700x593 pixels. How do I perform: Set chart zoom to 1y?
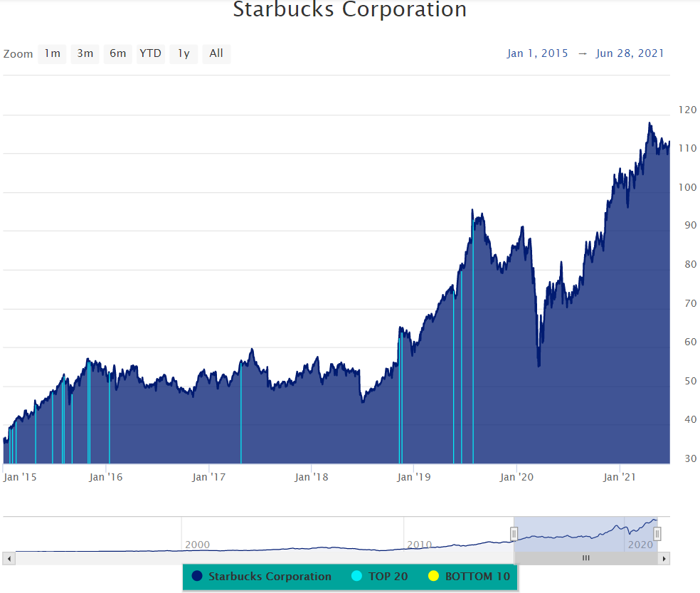(184, 53)
